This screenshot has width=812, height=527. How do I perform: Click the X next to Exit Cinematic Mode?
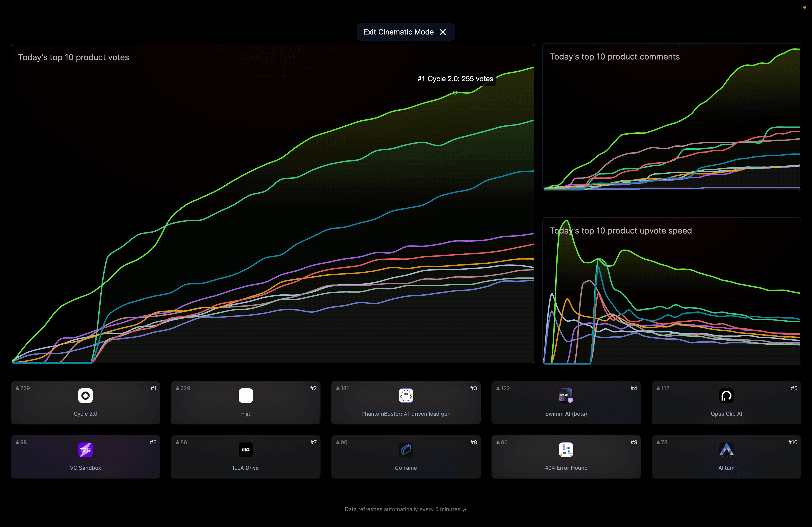click(443, 32)
